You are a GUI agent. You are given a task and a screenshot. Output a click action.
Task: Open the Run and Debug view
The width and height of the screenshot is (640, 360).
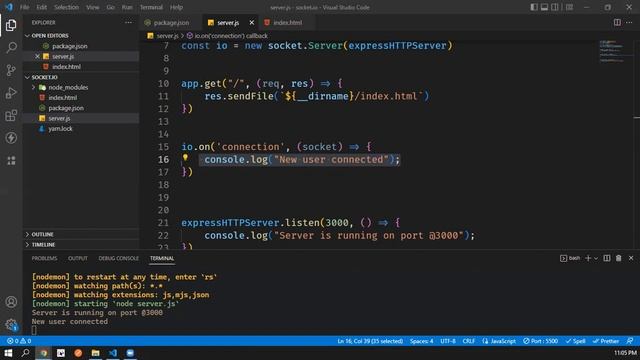coord(11,93)
